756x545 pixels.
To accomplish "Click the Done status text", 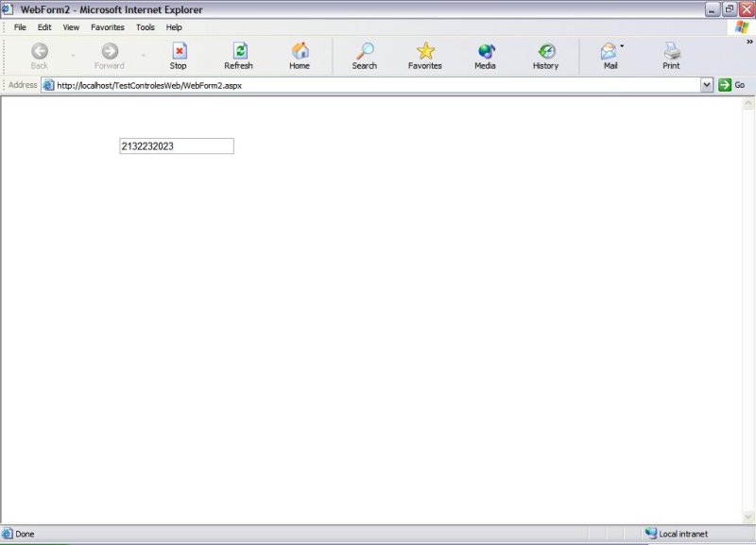I will (x=25, y=534).
